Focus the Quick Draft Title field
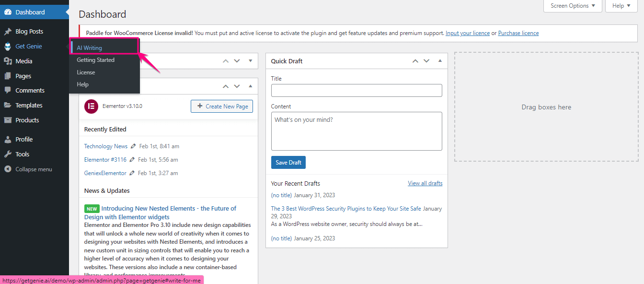 (x=356, y=91)
